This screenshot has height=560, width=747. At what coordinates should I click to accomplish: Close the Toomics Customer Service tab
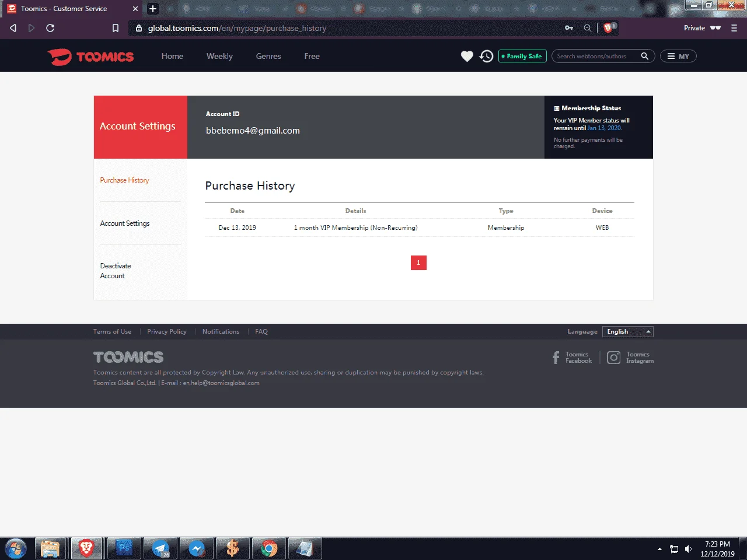(135, 9)
